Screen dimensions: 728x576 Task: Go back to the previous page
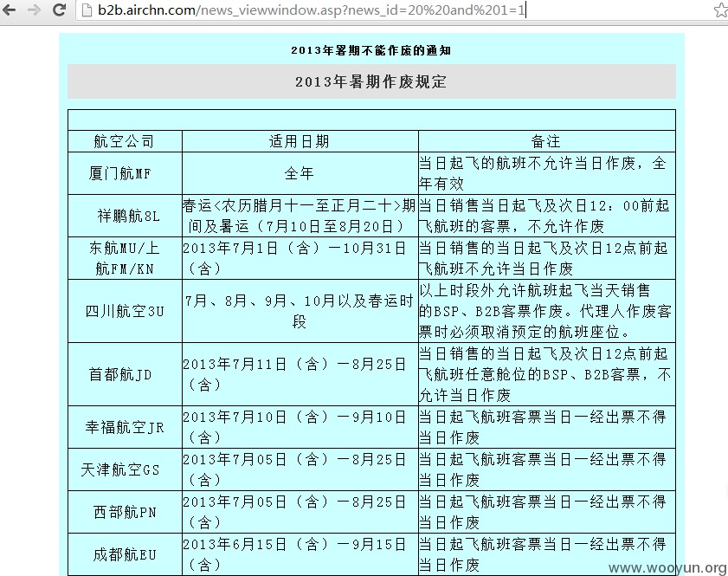(10, 10)
